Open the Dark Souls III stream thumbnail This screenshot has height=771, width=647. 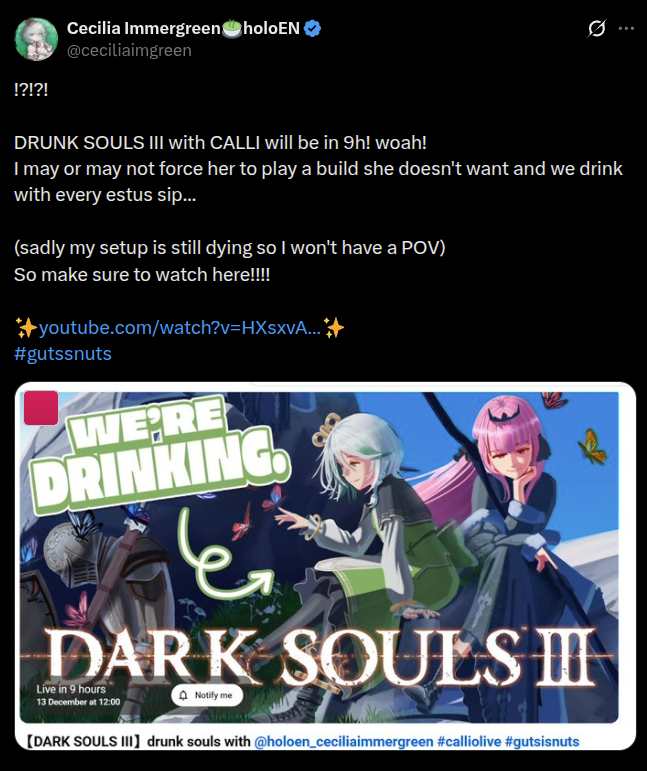click(x=319, y=557)
